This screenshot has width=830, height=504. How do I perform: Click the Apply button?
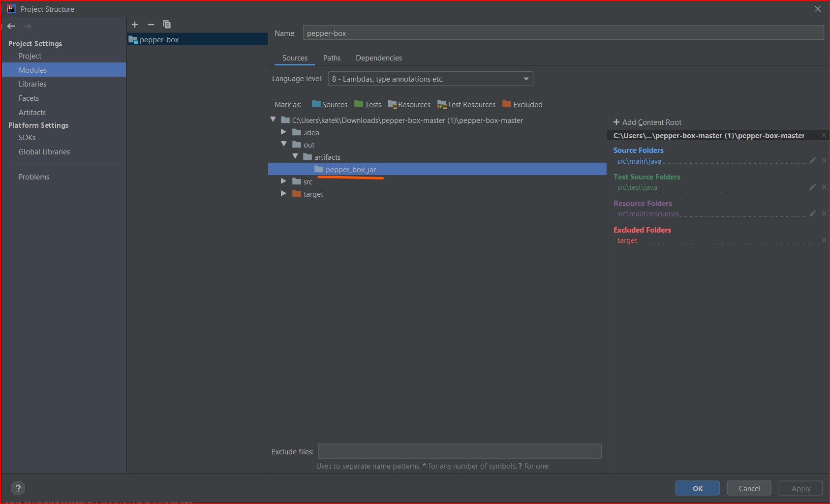pos(800,488)
